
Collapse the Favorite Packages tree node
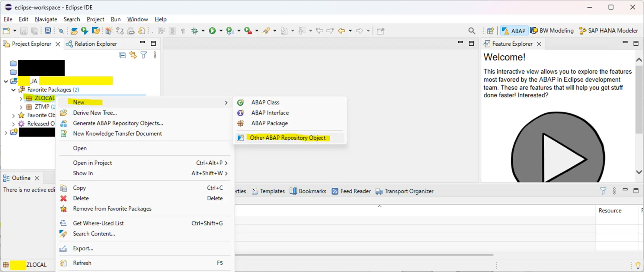pyautogui.click(x=13, y=90)
